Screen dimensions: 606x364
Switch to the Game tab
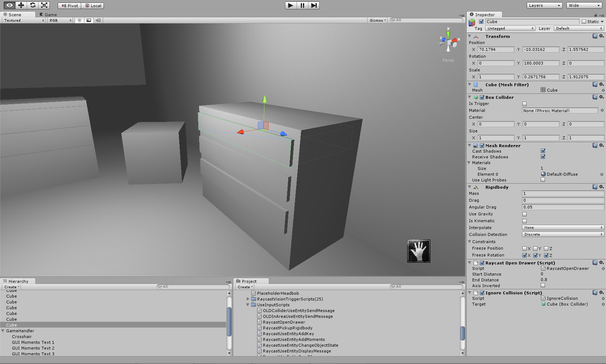click(x=48, y=15)
